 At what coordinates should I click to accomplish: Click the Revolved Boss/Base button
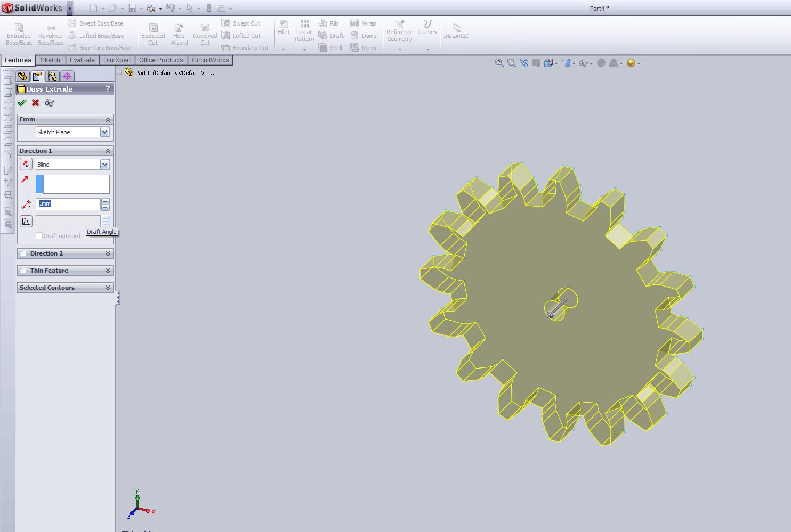point(51,35)
